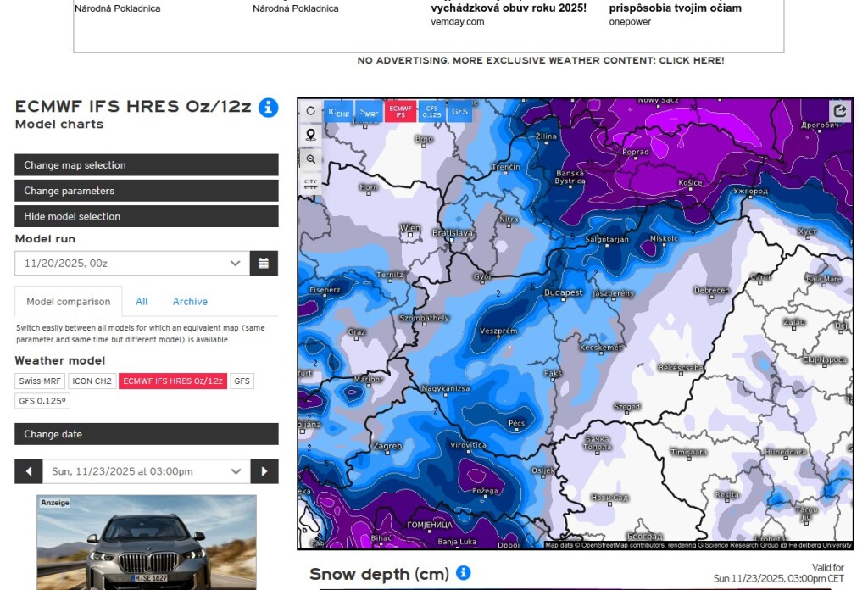Go to previous time step arrow

pos(29,471)
